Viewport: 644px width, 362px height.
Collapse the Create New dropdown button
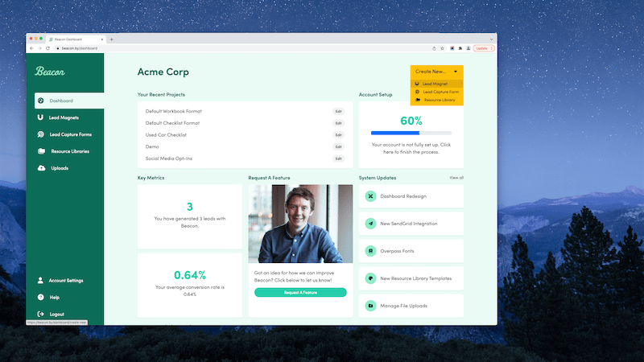point(436,72)
